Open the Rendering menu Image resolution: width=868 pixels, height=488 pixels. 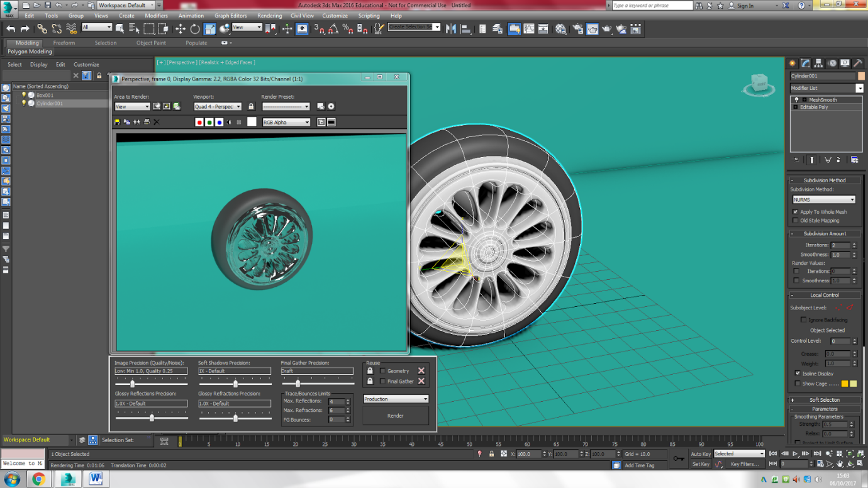pos(269,16)
